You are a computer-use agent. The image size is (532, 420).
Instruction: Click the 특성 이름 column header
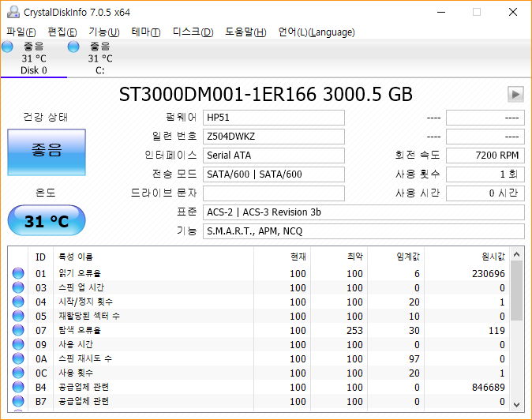click(154, 257)
